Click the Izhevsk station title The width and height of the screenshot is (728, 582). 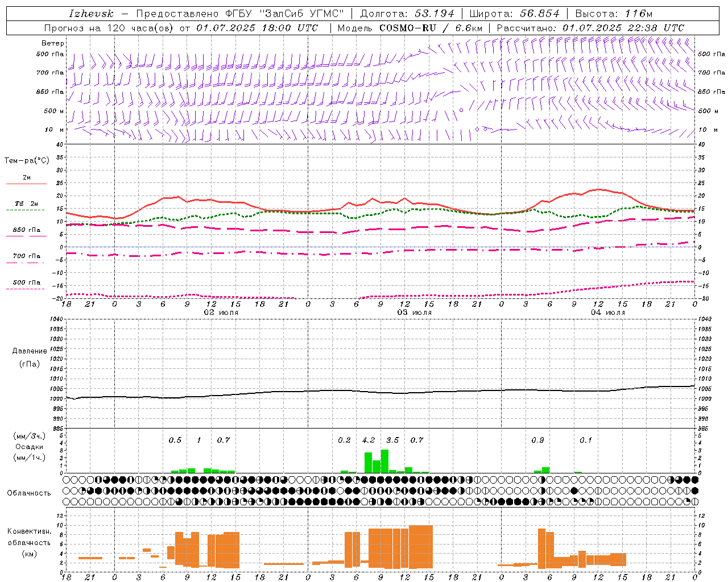click(x=91, y=14)
